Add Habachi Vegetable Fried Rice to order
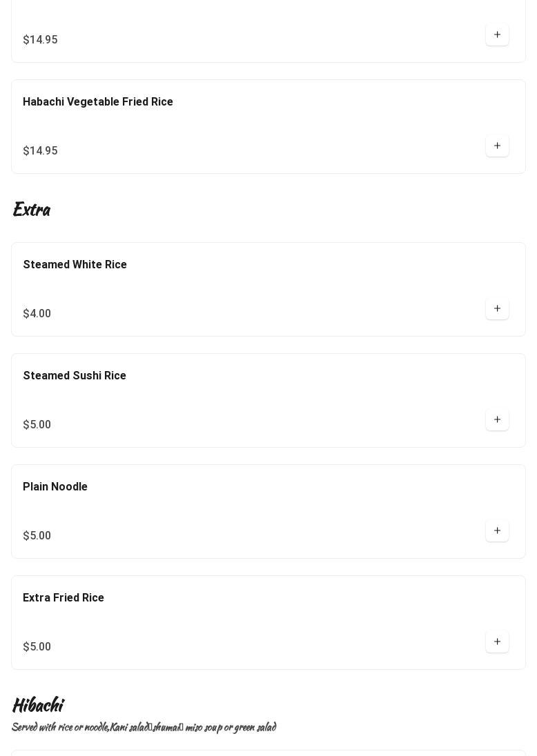This screenshot has height=756, width=537. (497, 146)
